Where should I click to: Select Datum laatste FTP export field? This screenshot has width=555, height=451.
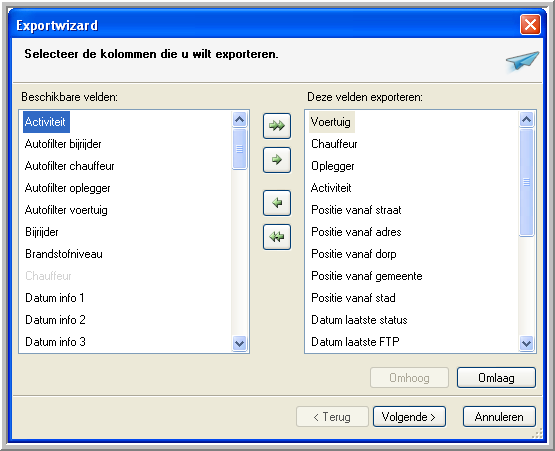(x=355, y=342)
